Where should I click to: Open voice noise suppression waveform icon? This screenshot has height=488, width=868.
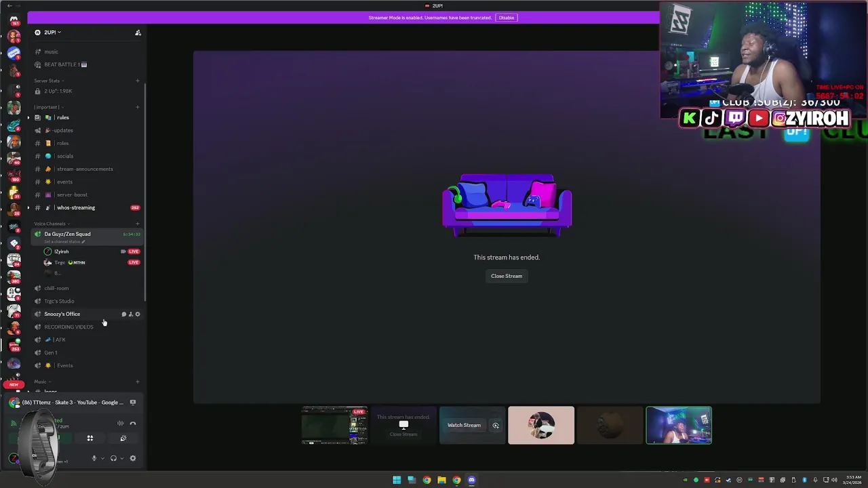[x=121, y=424]
